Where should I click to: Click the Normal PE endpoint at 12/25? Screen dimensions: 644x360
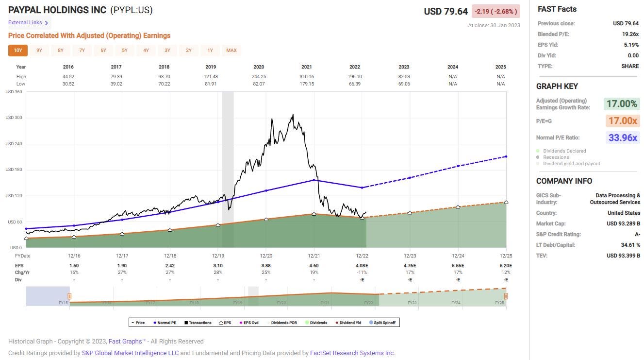tap(506, 156)
